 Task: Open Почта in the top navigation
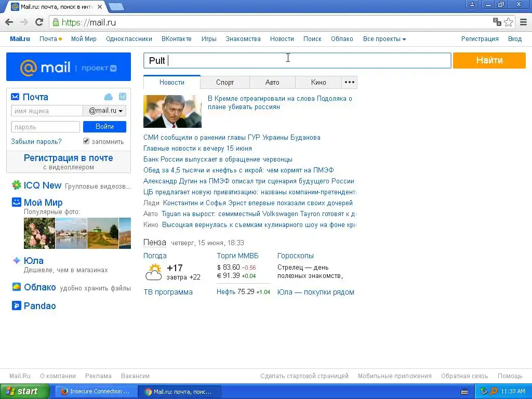pyautogui.click(x=48, y=39)
